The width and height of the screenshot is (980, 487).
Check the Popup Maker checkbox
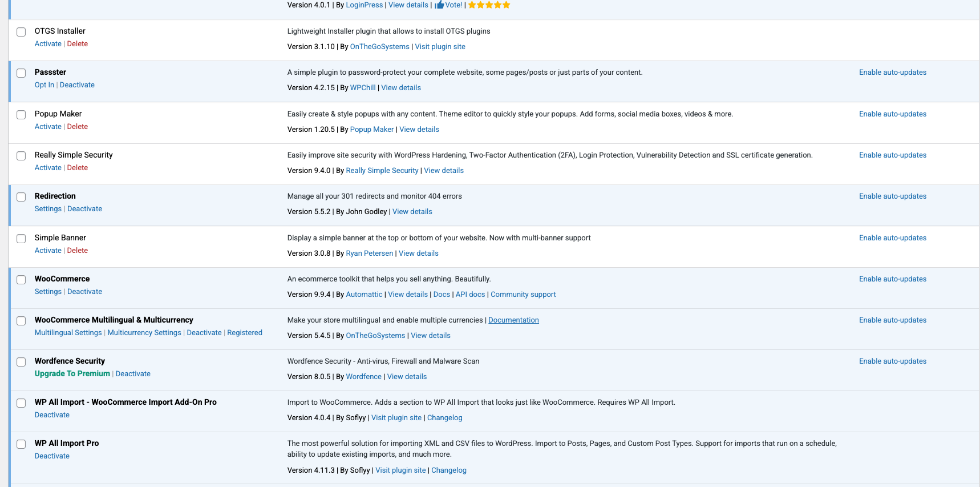click(x=21, y=115)
